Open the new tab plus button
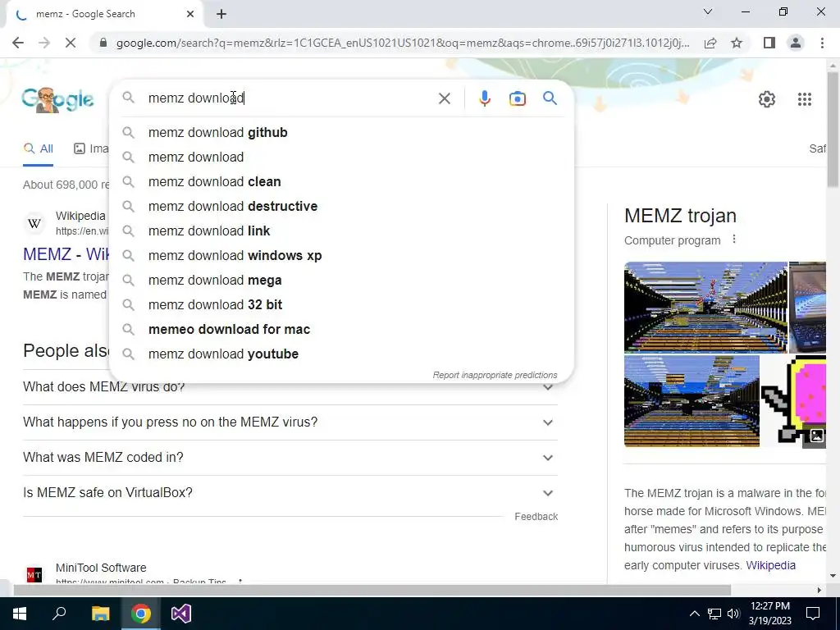 pyautogui.click(x=221, y=14)
